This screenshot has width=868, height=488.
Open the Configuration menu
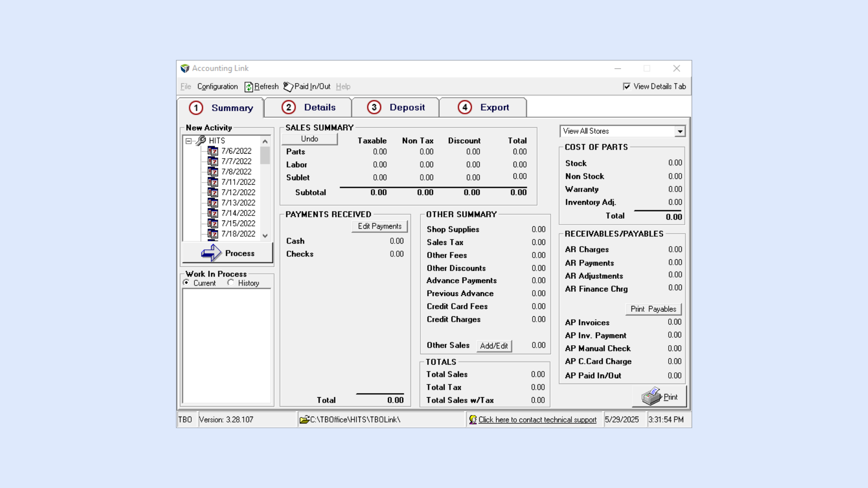tap(217, 87)
